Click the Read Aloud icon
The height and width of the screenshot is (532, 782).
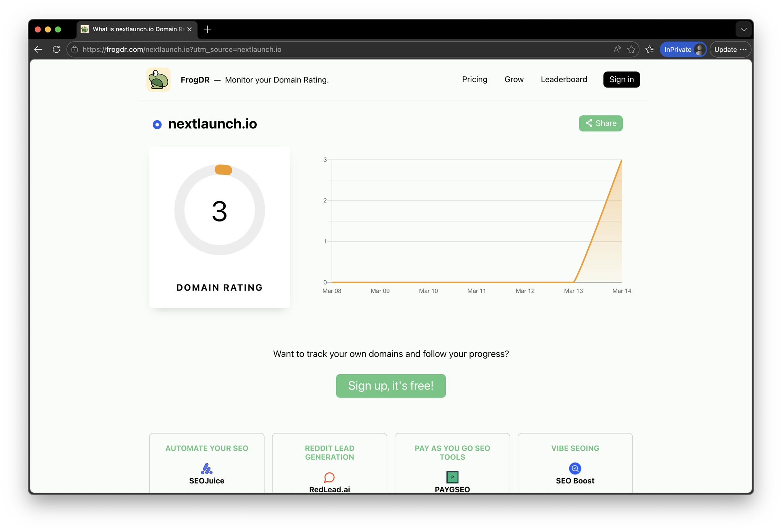tap(617, 49)
